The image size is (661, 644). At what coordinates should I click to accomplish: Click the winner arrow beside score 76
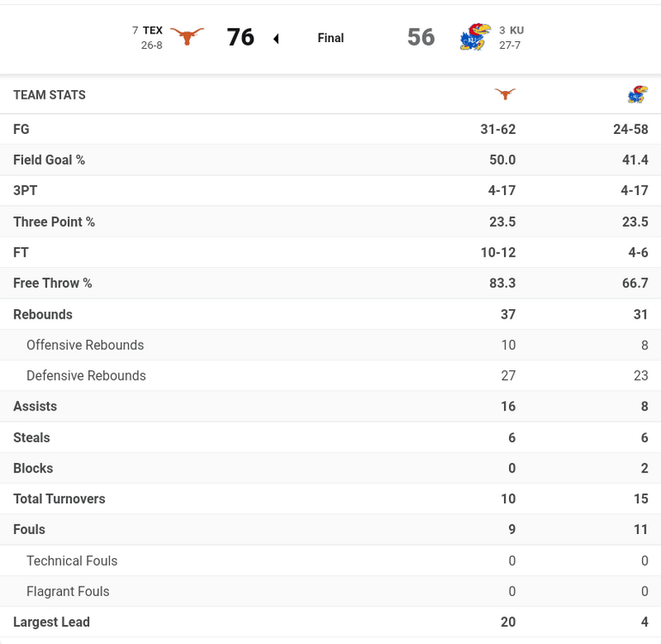point(276,39)
